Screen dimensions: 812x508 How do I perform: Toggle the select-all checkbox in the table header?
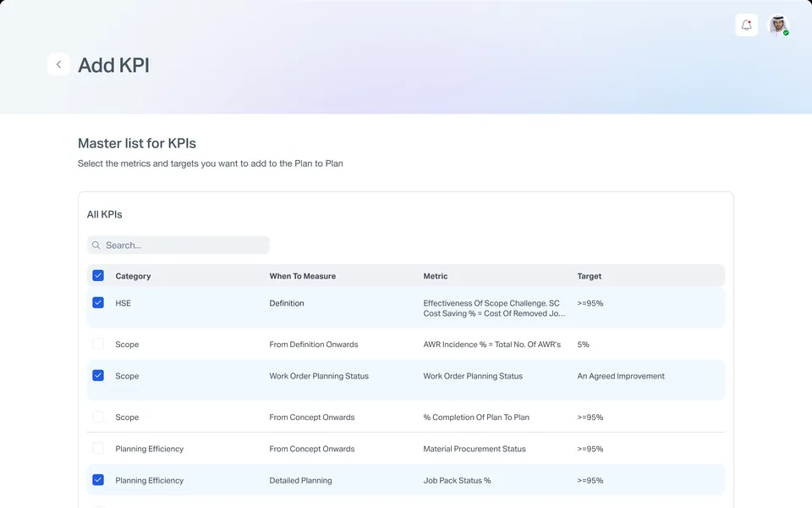(98, 275)
